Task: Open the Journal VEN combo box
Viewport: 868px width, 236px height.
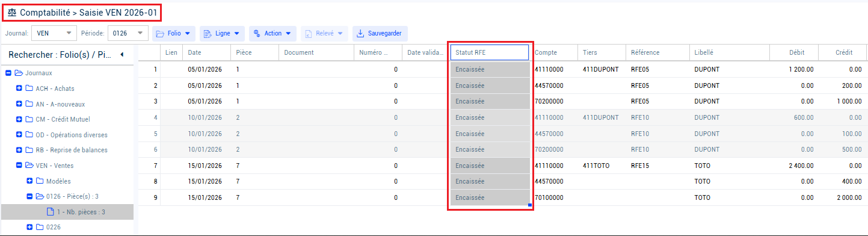Action: click(54, 33)
